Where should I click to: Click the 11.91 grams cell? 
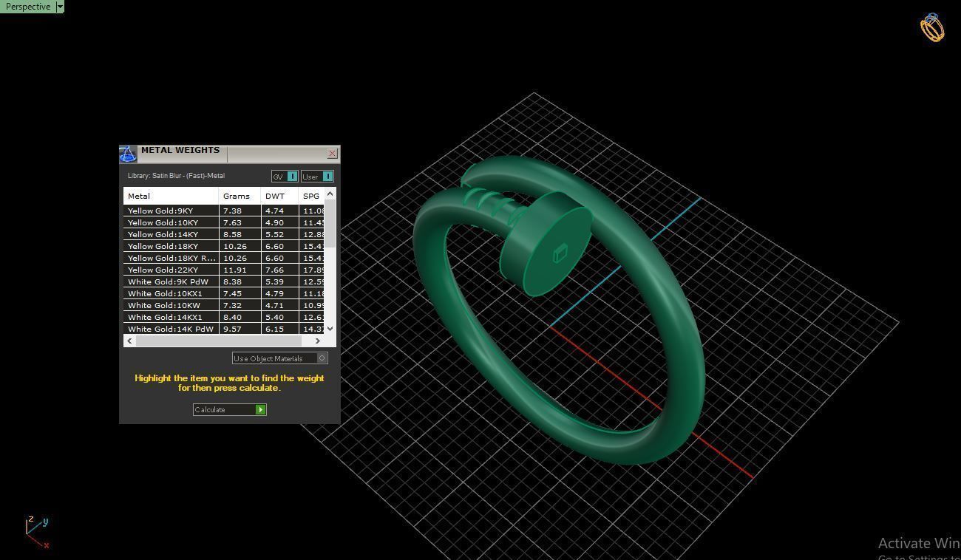[240, 270]
